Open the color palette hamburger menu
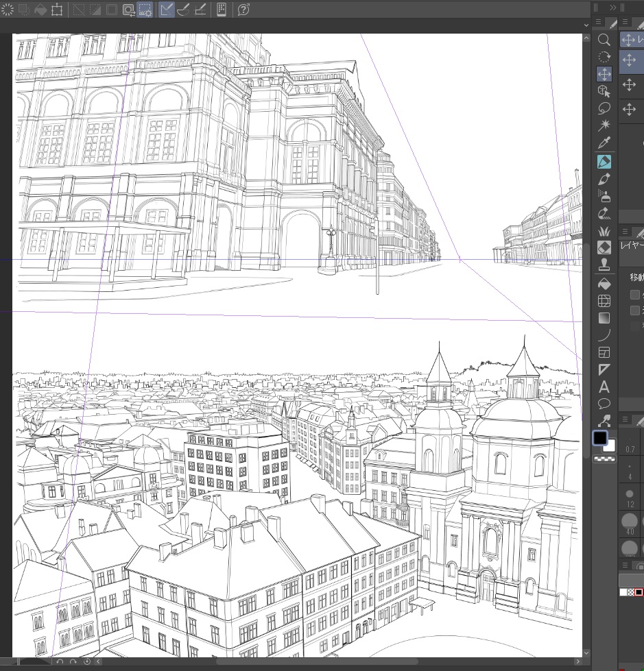This screenshot has height=671, width=644. pyautogui.click(x=625, y=565)
